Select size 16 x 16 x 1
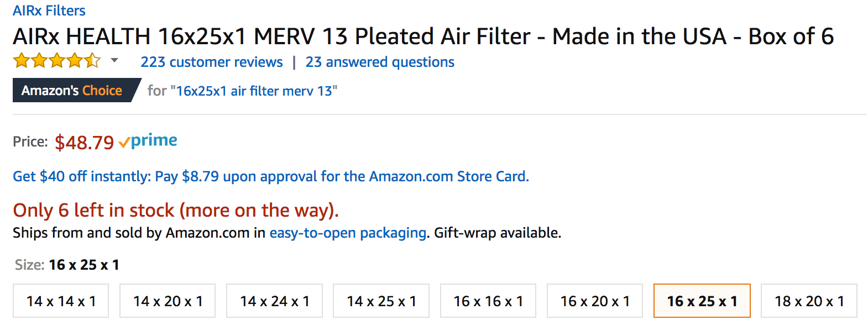This screenshot has width=868, height=325. [488, 301]
